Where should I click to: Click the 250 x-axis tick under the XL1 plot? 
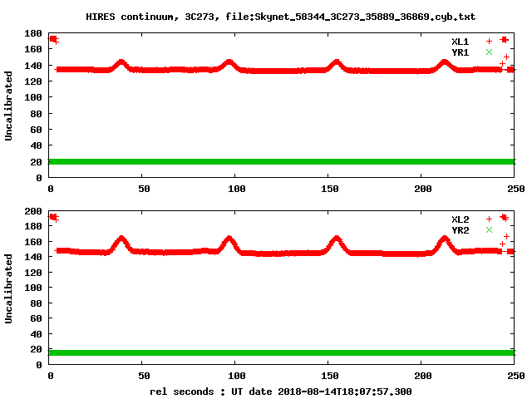click(x=516, y=189)
